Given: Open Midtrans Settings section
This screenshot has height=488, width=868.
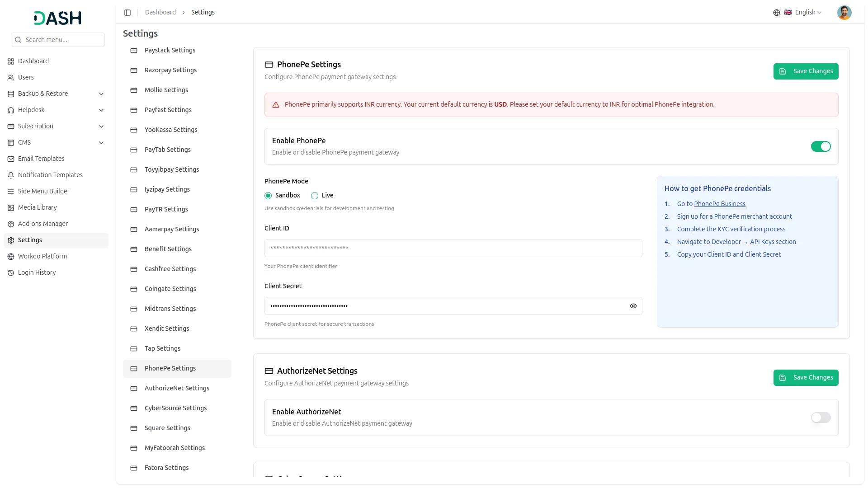Looking at the screenshot, I should 177,309.
